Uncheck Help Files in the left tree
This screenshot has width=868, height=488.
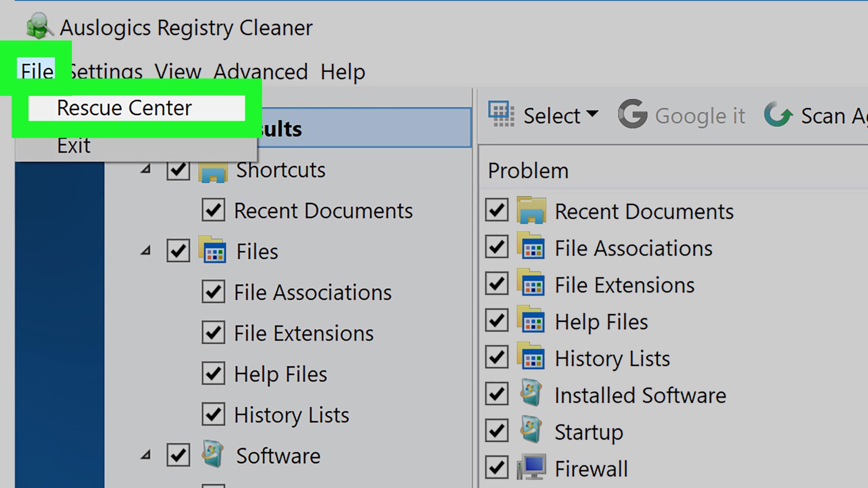click(x=213, y=373)
